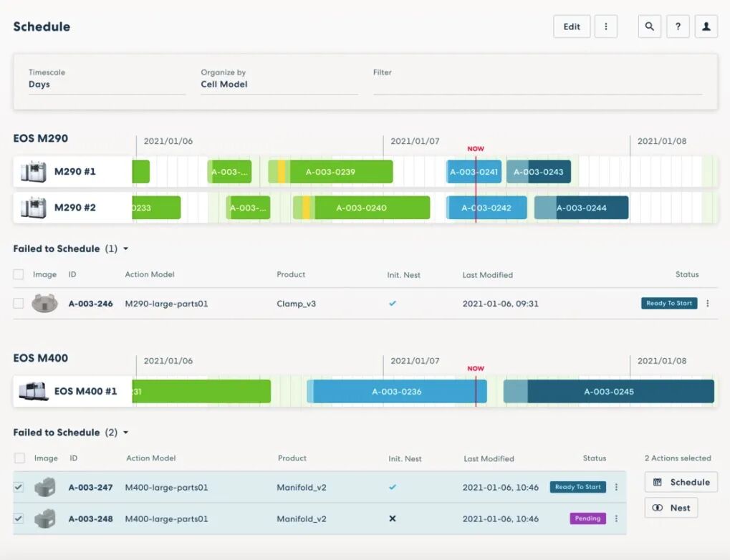Click the Clamp part thumbnail for A-003-246
Screen dimensions: 730x560
(x=44, y=303)
